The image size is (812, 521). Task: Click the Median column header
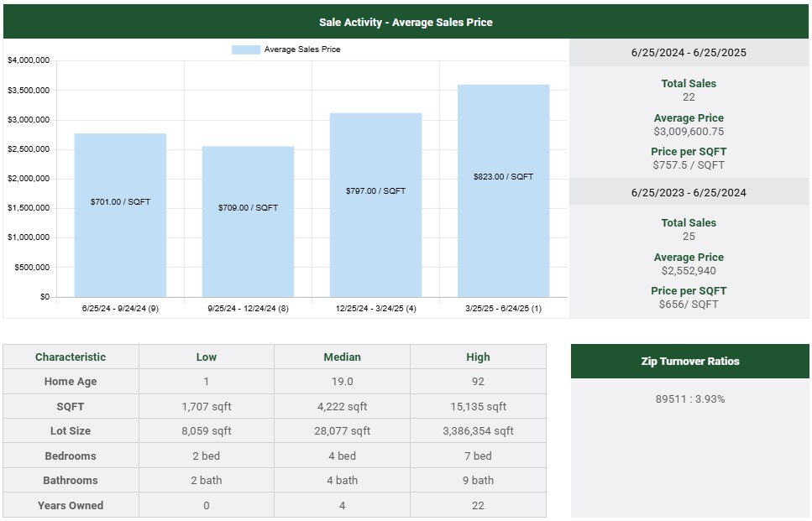point(342,357)
